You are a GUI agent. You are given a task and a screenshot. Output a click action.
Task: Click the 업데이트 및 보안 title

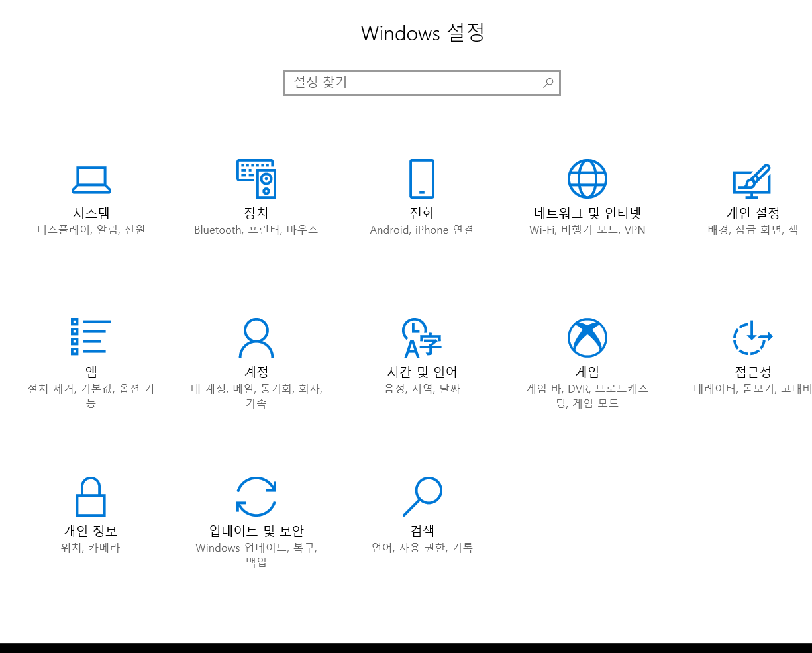click(x=256, y=531)
